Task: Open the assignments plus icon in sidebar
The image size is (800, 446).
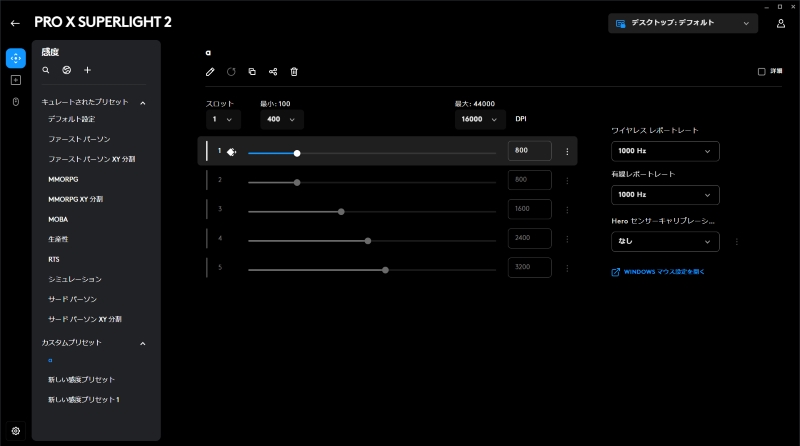Action: pos(16,80)
